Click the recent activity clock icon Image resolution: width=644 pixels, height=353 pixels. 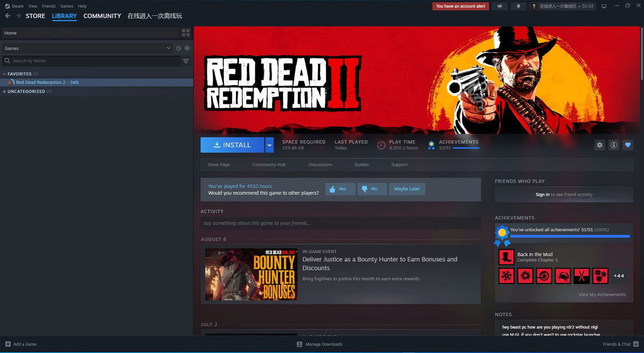point(178,48)
